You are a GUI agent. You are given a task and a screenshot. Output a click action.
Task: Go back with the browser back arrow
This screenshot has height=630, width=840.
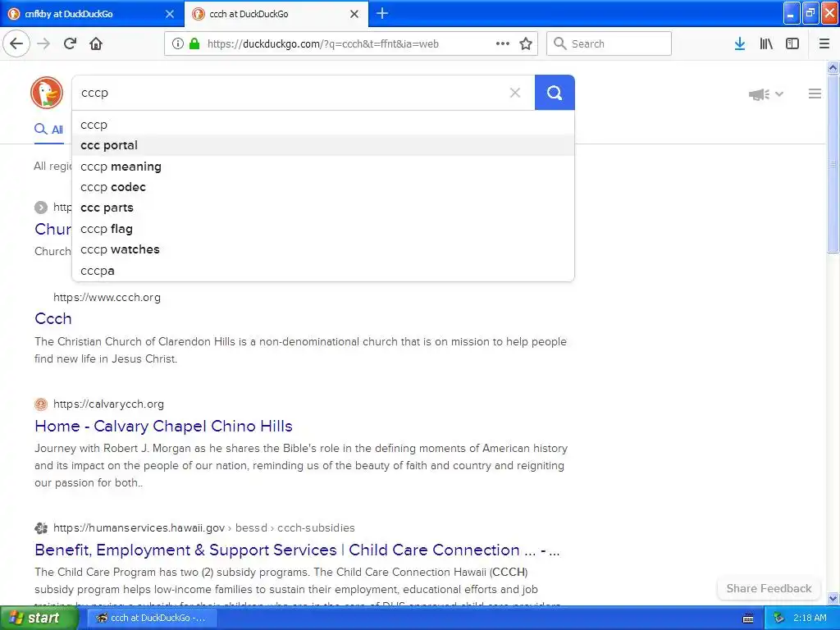pyautogui.click(x=16, y=43)
